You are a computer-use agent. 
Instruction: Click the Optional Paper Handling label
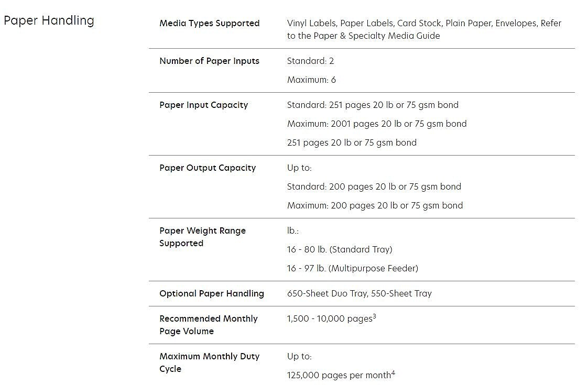pyautogui.click(x=211, y=293)
